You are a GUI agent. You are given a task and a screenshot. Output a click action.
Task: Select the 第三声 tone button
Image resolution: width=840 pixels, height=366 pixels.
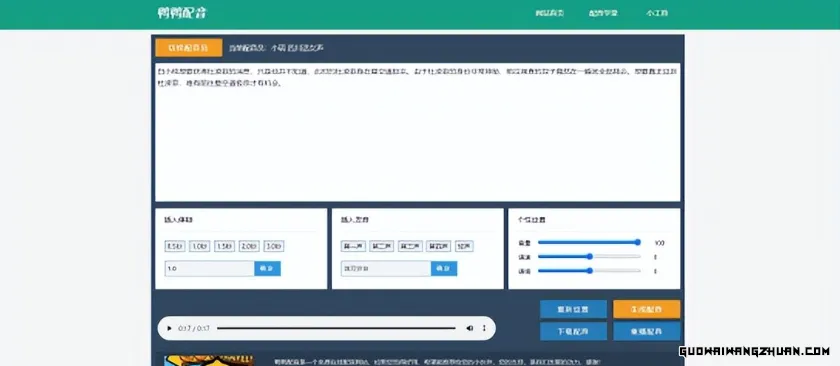click(410, 247)
